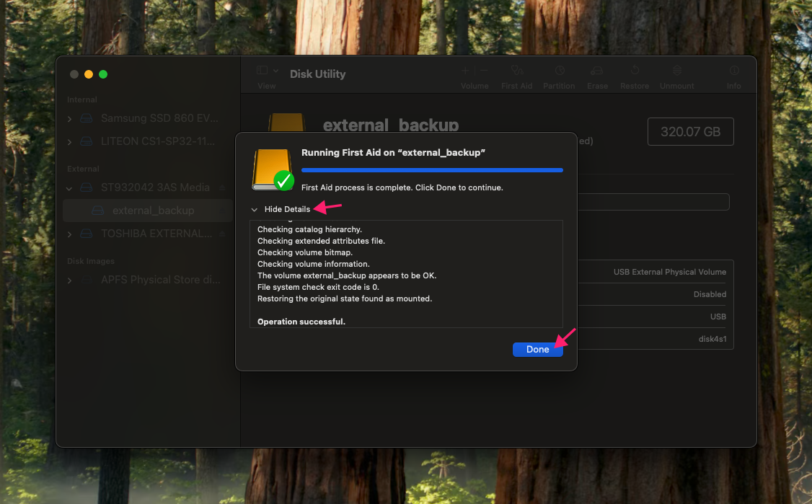
Task: Click the Done button in First Aid dialog
Action: 537,350
